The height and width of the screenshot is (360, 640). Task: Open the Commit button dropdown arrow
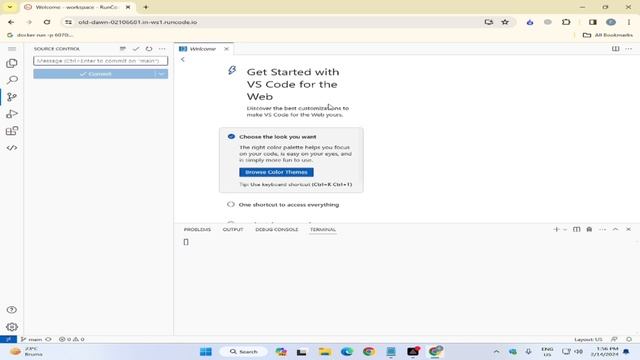[162, 74]
